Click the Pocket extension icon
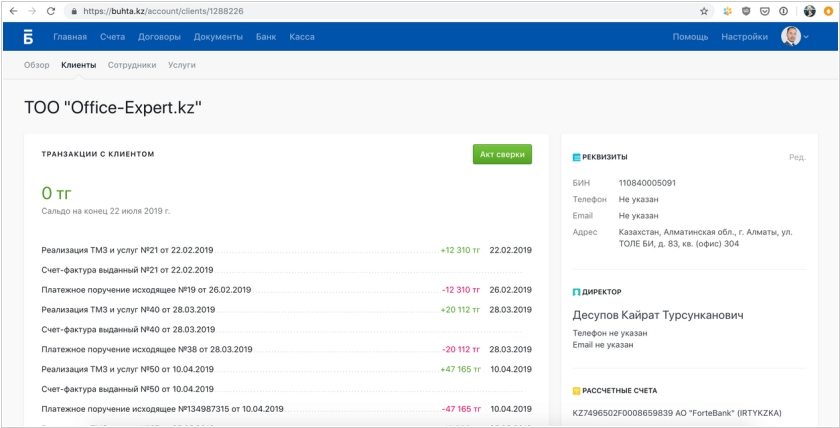 [765, 11]
